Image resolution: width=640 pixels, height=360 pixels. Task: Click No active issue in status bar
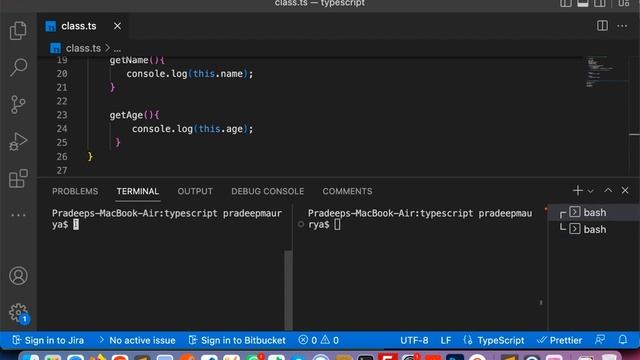(137, 340)
